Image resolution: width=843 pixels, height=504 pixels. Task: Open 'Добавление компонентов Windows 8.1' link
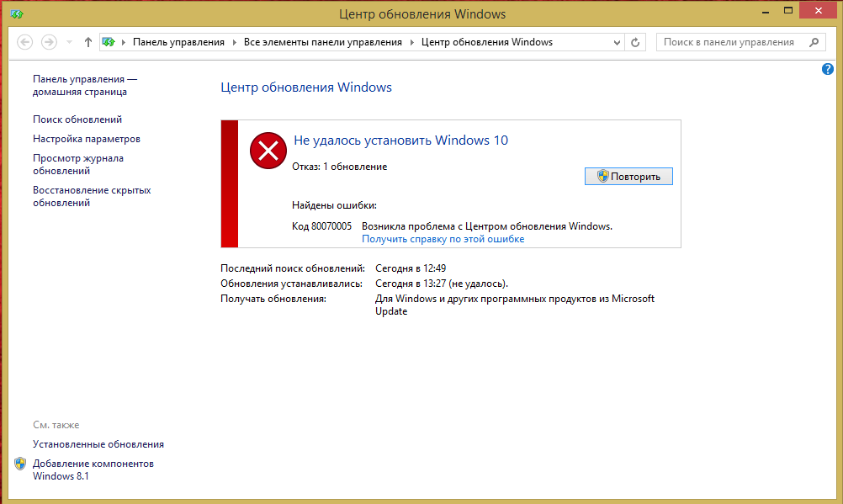pos(93,470)
